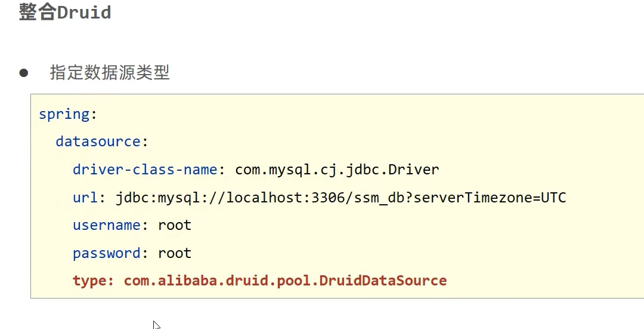The image size is (644, 329).
Task: Click the bullet point before 指定数据源类型
Action: tap(24, 73)
